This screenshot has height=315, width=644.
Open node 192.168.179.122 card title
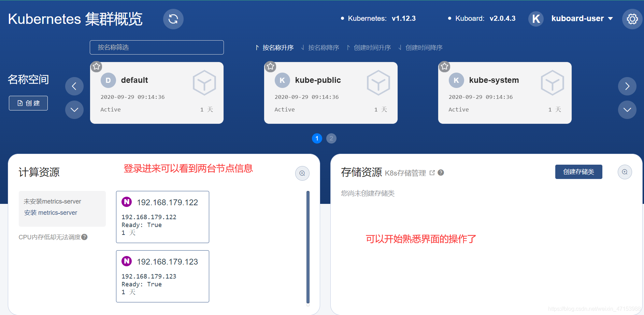pyautogui.click(x=168, y=202)
